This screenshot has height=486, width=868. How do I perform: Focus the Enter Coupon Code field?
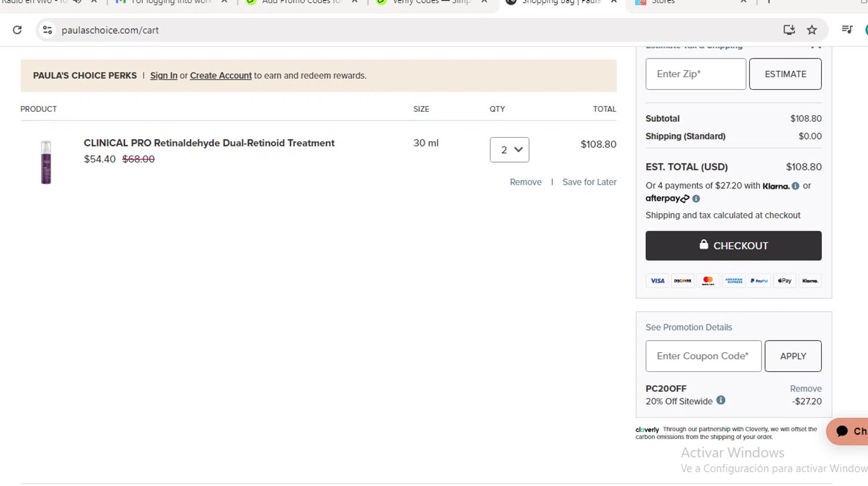[703, 356]
